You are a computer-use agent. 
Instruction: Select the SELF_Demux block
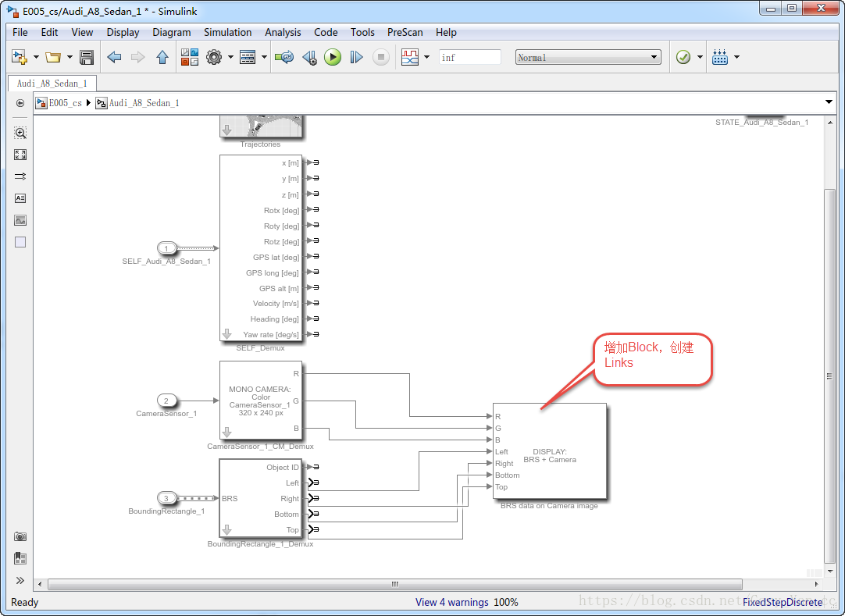click(x=261, y=248)
